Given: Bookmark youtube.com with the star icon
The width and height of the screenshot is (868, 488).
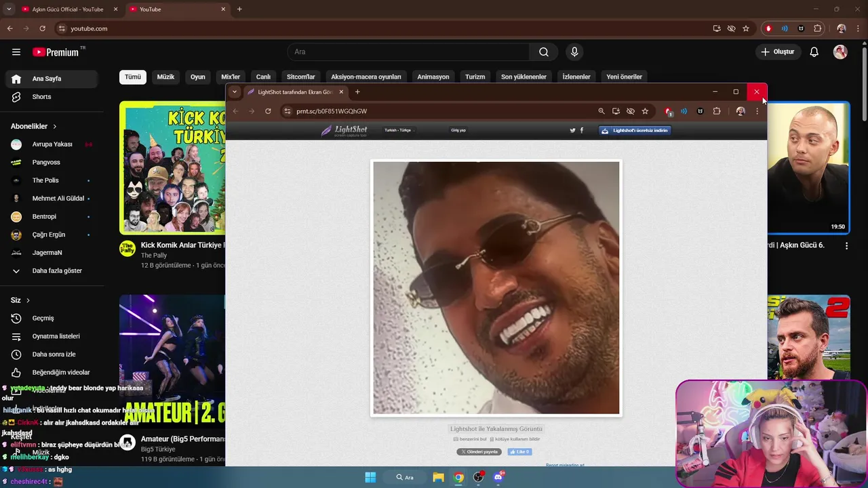Looking at the screenshot, I should (746, 28).
